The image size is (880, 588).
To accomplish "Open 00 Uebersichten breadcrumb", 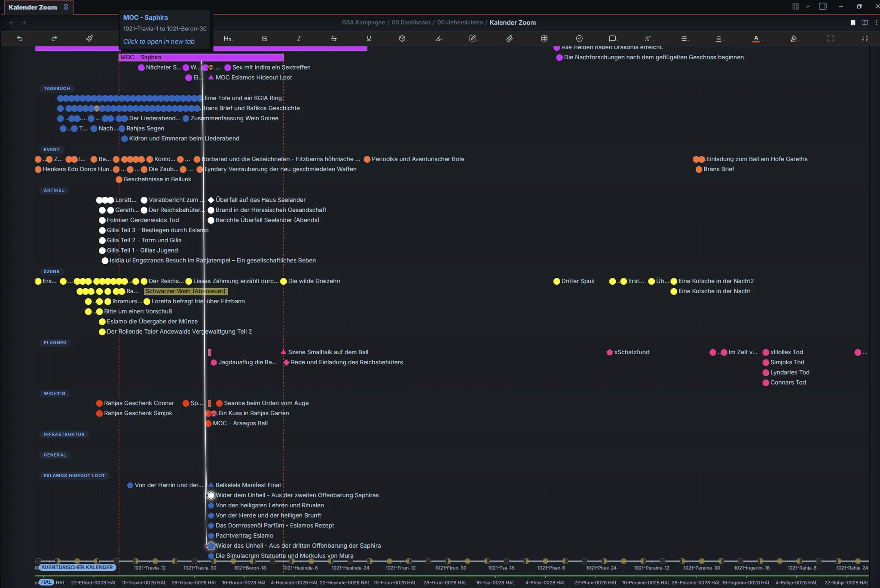I will (x=460, y=22).
